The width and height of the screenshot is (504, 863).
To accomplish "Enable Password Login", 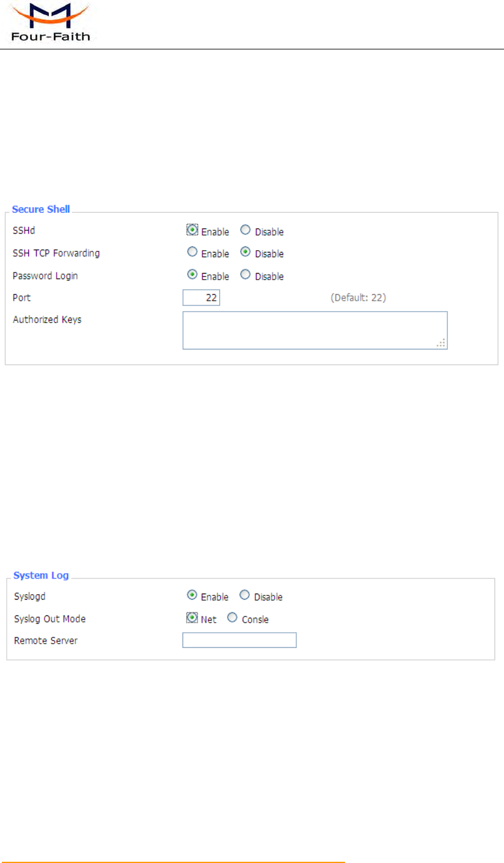I will coord(192,275).
